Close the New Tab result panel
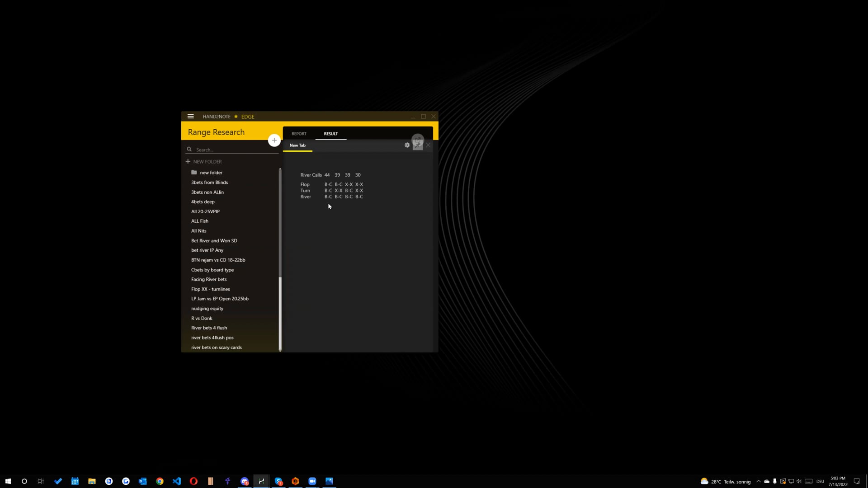The width and height of the screenshot is (868, 488). (428, 145)
